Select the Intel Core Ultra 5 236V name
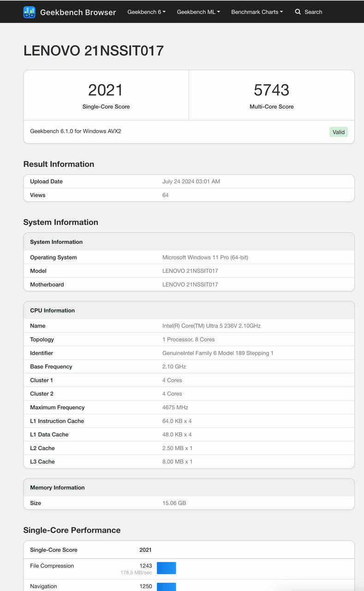 point(211,326)
